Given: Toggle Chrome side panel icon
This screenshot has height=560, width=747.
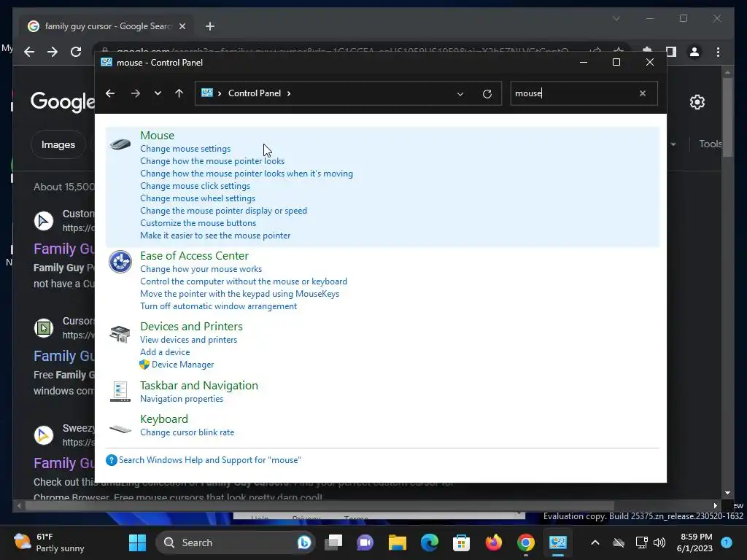Looking at the screenshot, I should (671, 52).
